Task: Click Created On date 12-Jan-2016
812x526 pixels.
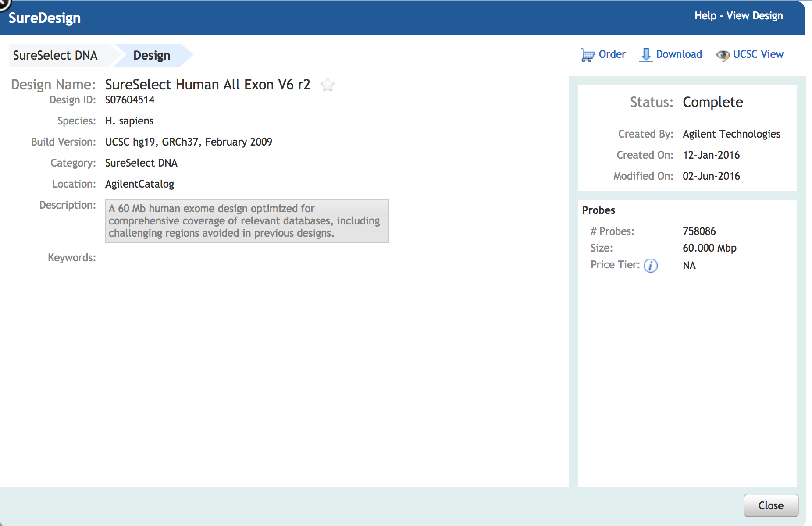Action: pyautogui.click(x=711, y=155)
